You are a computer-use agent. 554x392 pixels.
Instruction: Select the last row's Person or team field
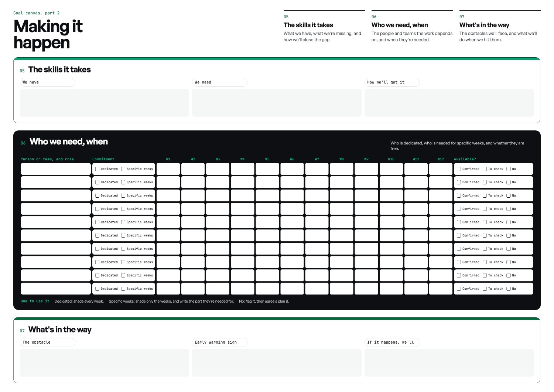point(56,289)
